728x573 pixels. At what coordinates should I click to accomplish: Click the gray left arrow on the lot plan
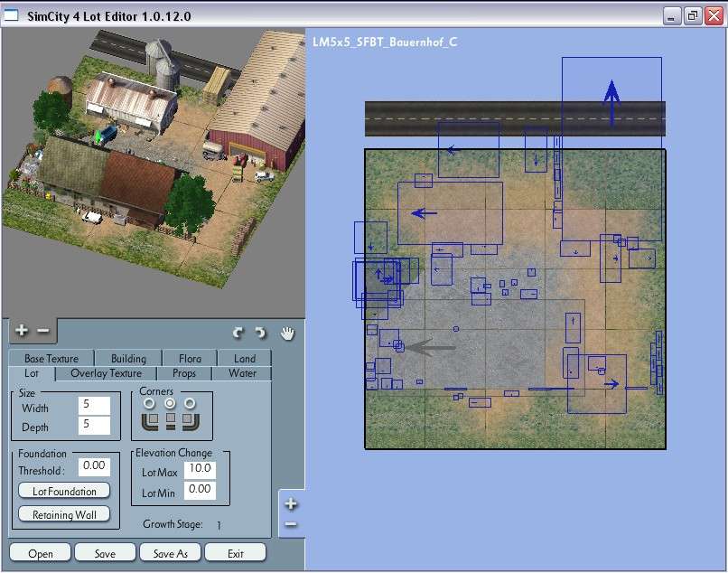(x=431, y=347)
